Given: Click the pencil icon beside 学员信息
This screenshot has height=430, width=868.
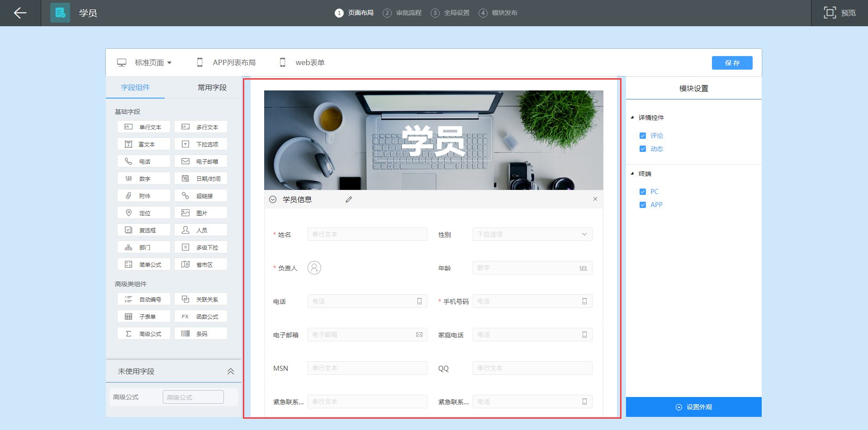Looking at the screenshot, I should tap(349, 199).
